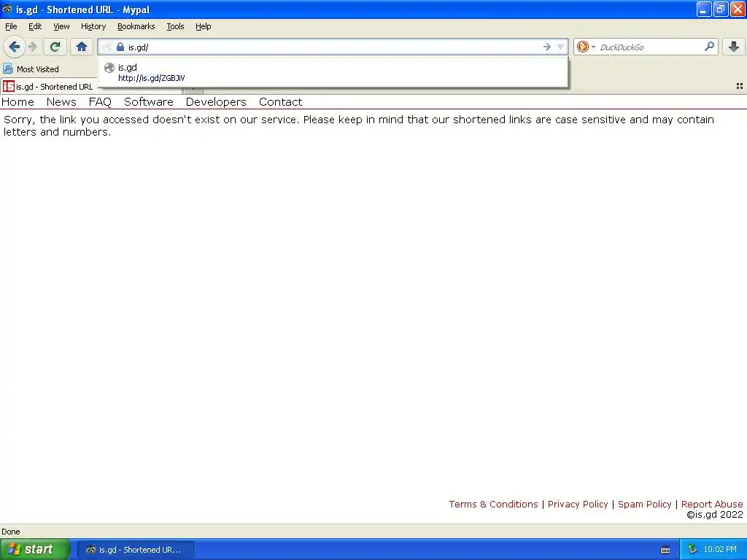Open the FAQ page link
This screenshot has height=560, width=747.
100,102
